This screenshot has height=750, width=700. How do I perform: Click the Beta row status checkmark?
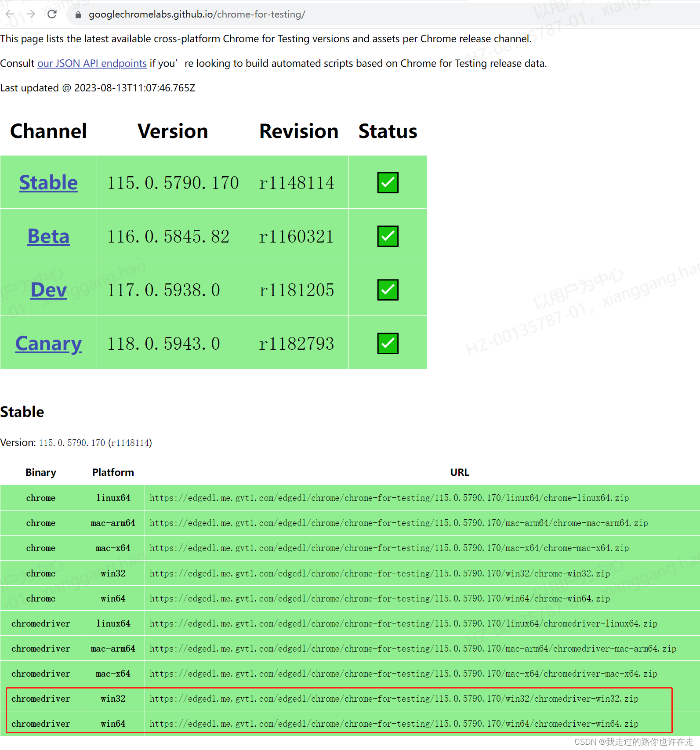click(388, 236)
